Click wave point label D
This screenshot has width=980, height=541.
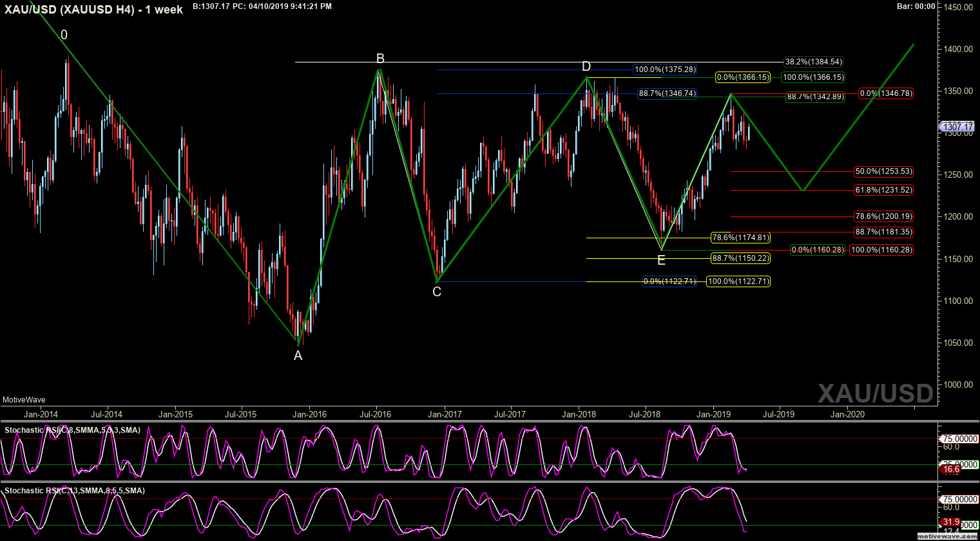[586, 66]
